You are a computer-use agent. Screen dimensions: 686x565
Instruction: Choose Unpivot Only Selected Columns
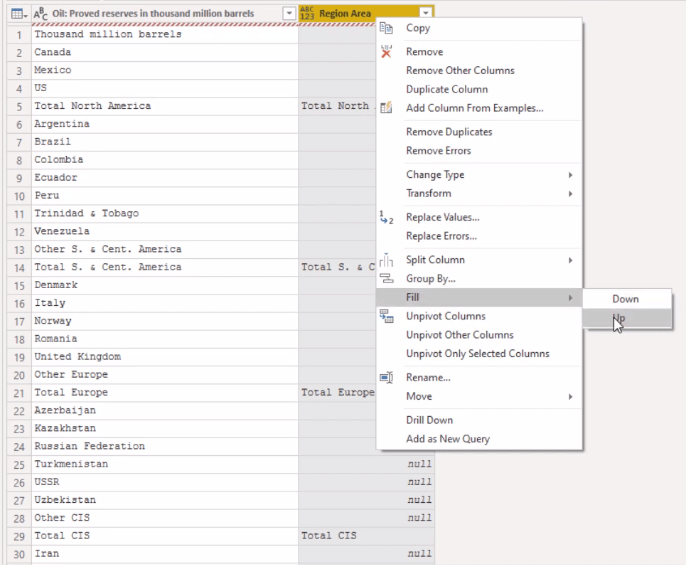[x=479, y=354]
